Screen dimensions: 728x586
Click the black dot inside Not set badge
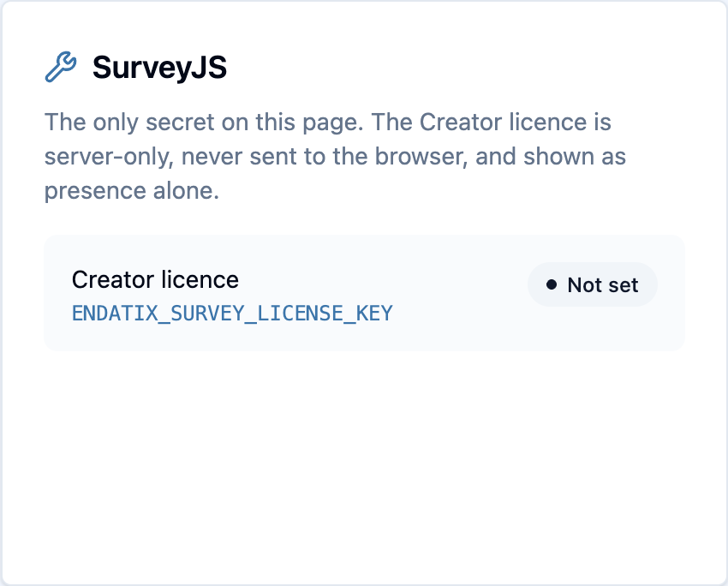pyautogui.click(x=551, y=284)
